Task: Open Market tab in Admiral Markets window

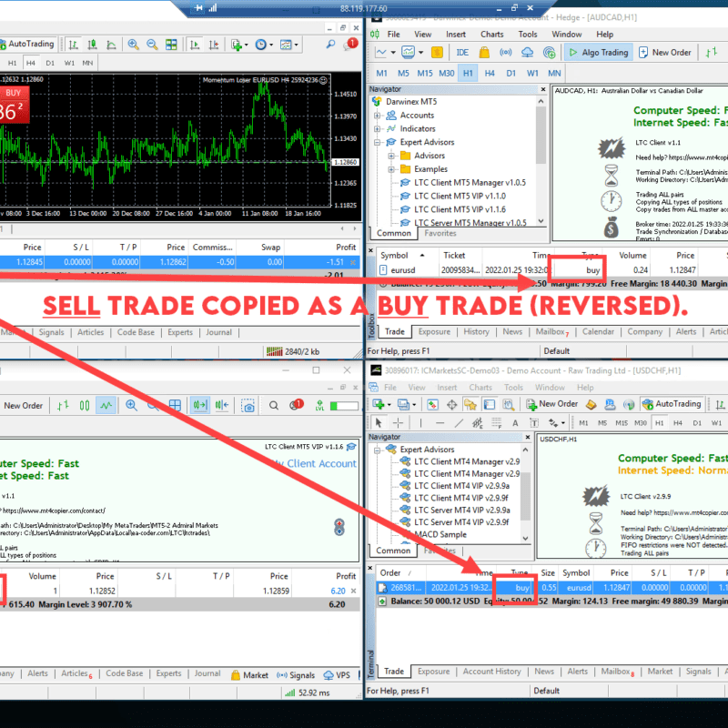Action: [250, 675]
